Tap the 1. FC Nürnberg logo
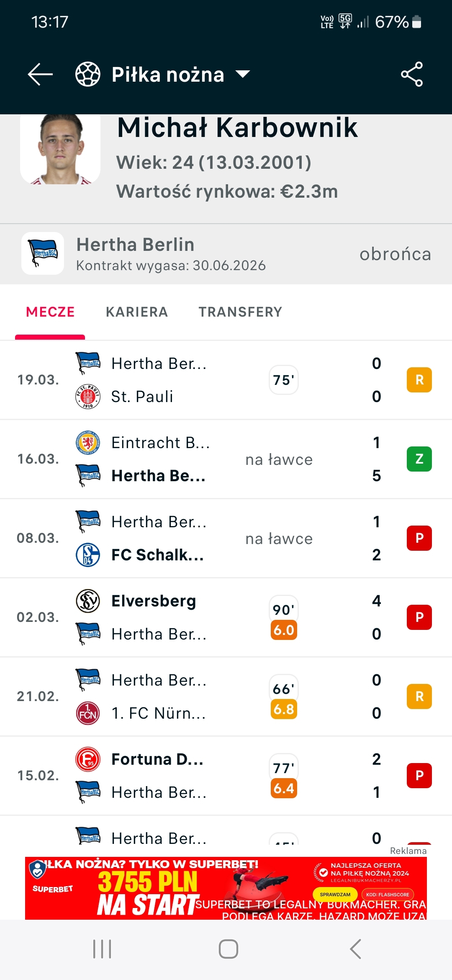 (88, 713)
